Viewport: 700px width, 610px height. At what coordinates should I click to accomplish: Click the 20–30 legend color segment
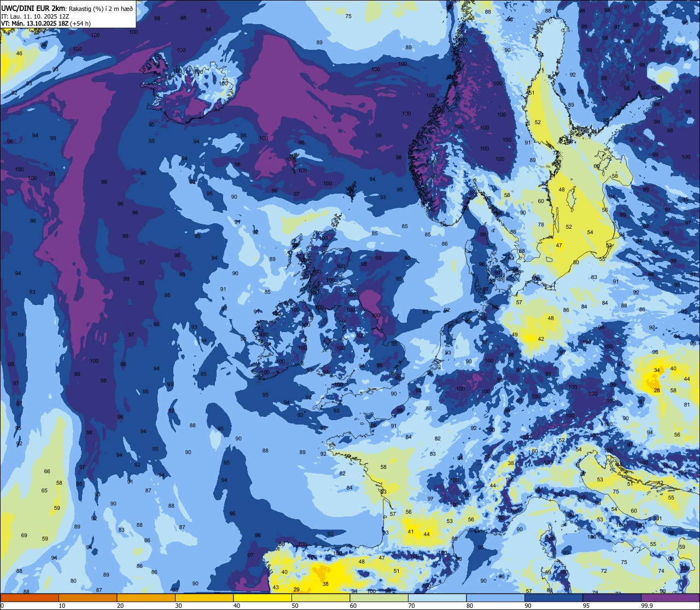[x=146, y=597]
